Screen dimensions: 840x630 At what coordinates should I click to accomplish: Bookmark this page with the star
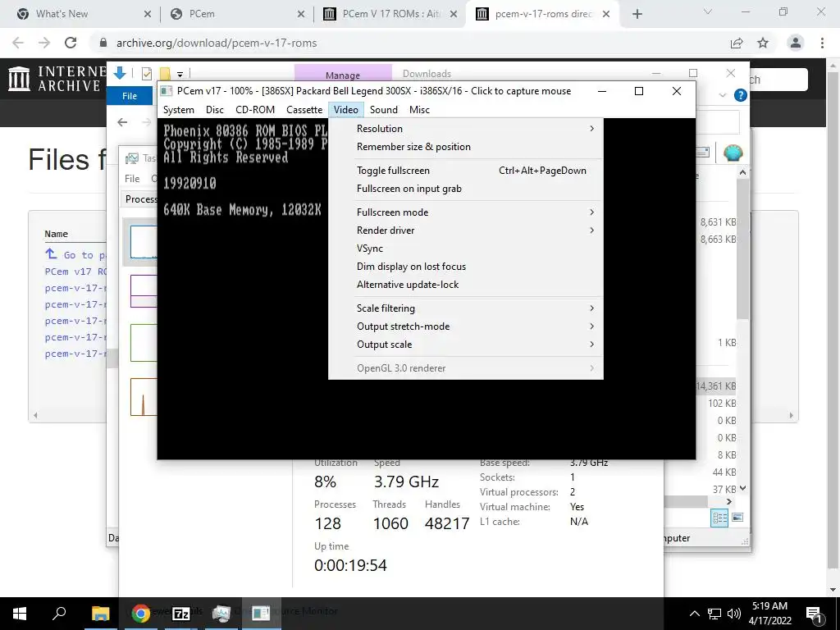click(x=763, y=43)
